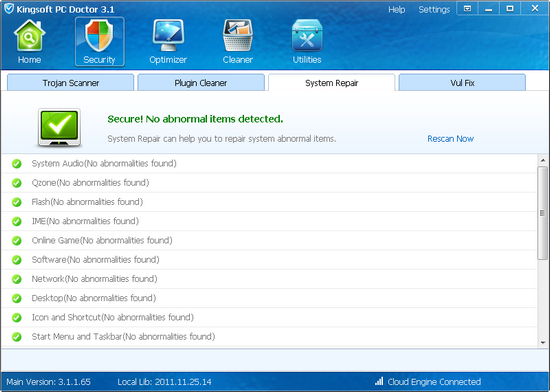
Task: Open the Cleaner basket icon
Action: (238, 36)
